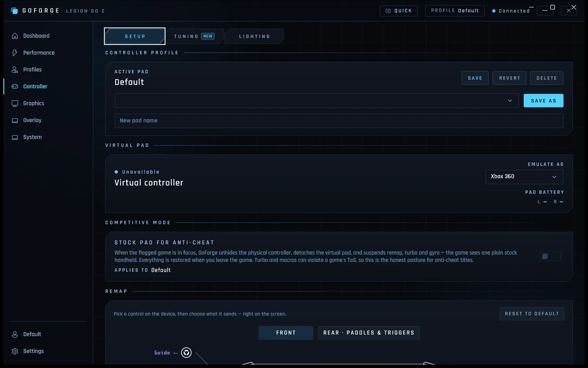Click the Connected status indicator
The image size is (588, 368).
pyautogui.click(x=511, y=11)
